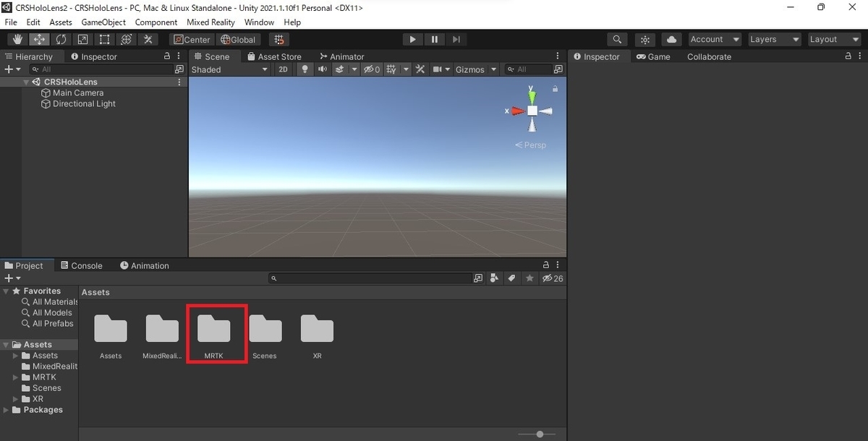This screenshot has height=441, width=868.
Task: Open the Window menu
Action: pyautogui.click(x=259, y=22)
